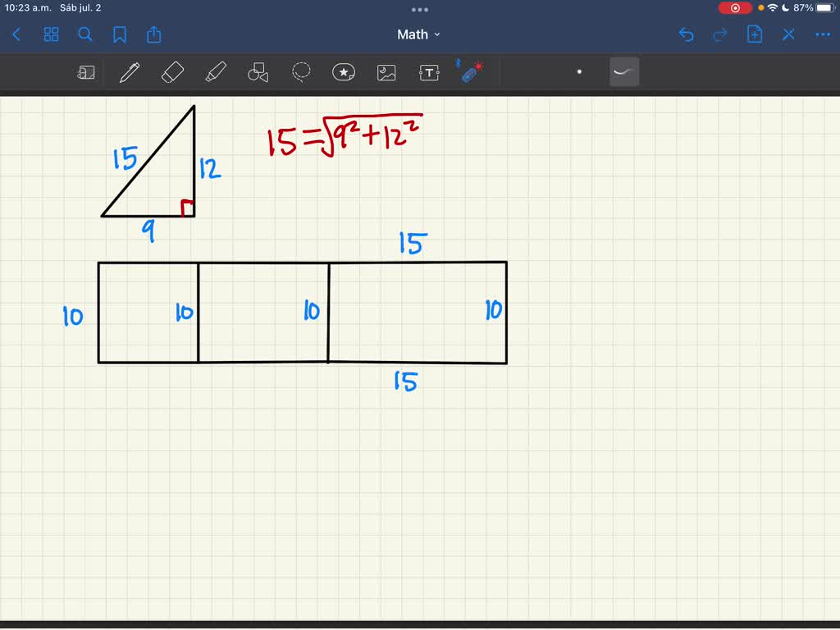
Task: Select the Eraser tool
Action: click(172, 72)
